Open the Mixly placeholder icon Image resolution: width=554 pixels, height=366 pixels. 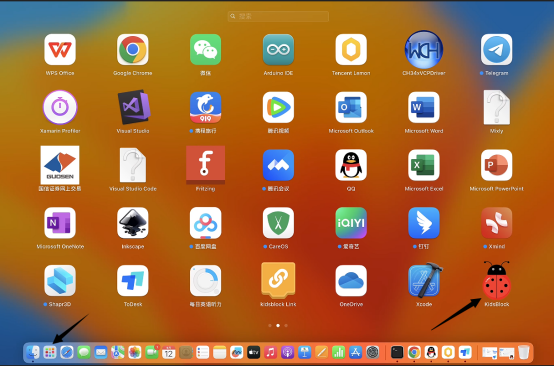tap(496, 107)
